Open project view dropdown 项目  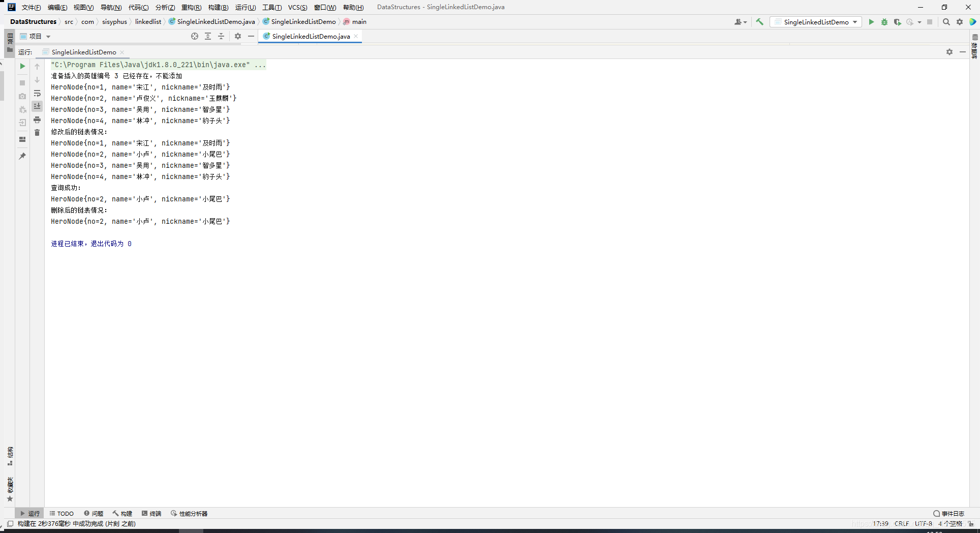(35, 36)
